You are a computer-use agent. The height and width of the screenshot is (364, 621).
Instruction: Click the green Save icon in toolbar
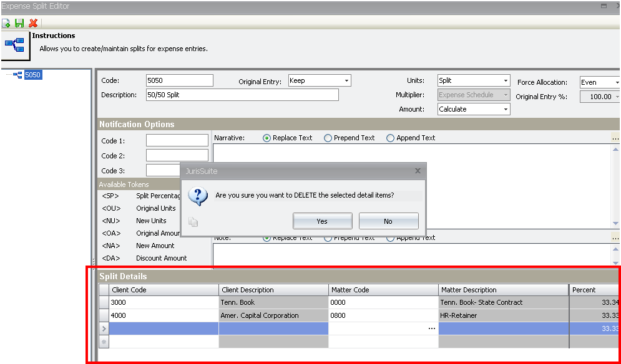pyautogui.click(x=19, y=23)
